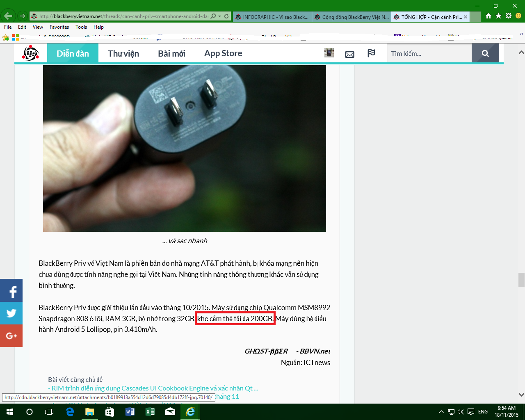Expand the address bar dropdown arrow
This screenshot has width=525, height=420.
click(x=220, y=16)
